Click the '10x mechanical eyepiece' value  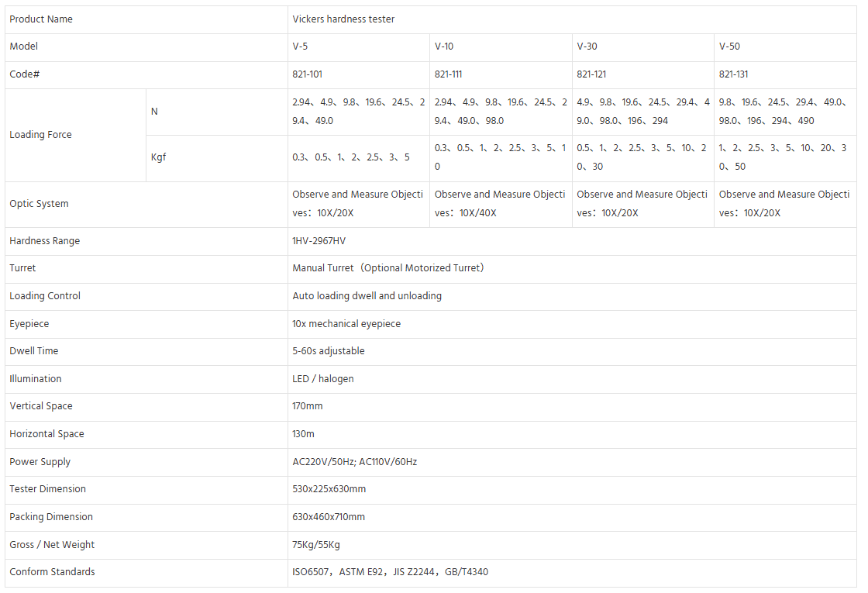click(346, 324)
